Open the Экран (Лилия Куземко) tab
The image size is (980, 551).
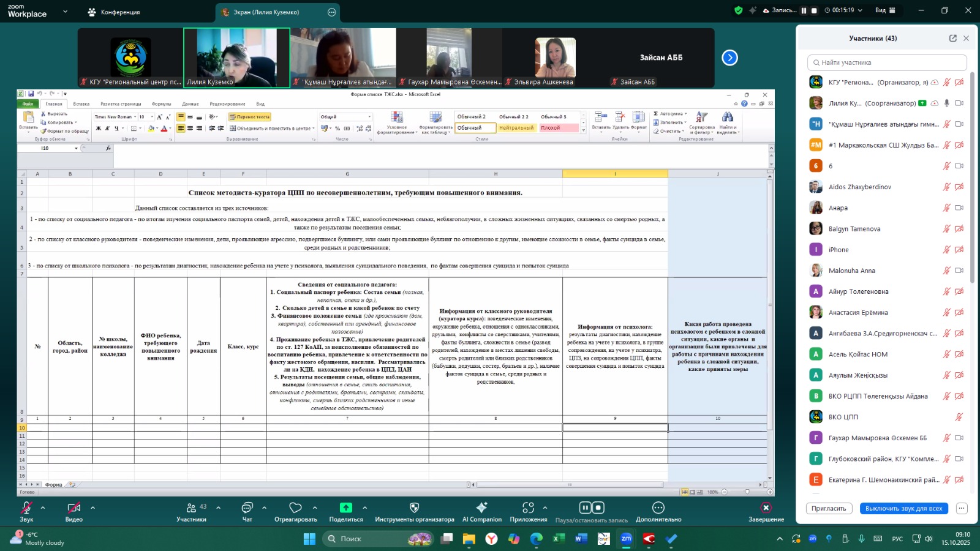[266, 12]
